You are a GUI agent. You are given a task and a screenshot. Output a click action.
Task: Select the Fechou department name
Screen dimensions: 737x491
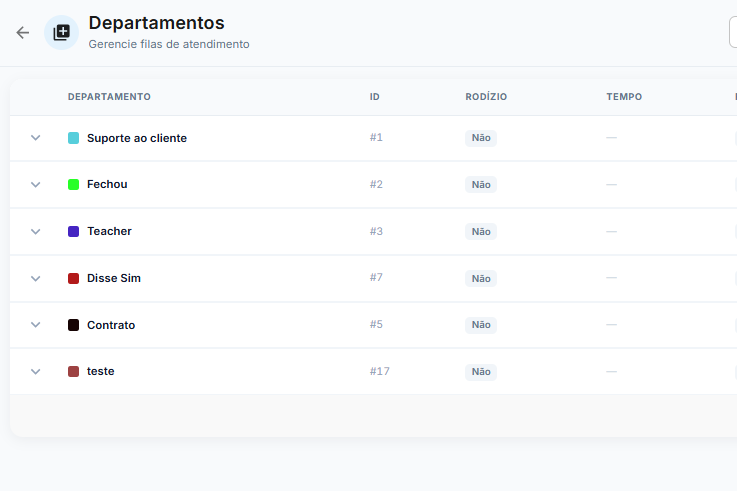(107, 184)
